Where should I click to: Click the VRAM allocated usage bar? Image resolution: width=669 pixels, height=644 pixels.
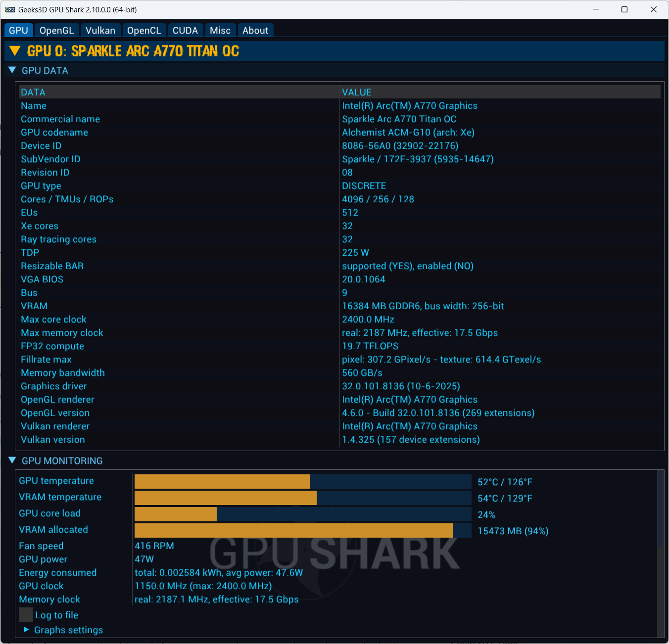pos(302,530)
